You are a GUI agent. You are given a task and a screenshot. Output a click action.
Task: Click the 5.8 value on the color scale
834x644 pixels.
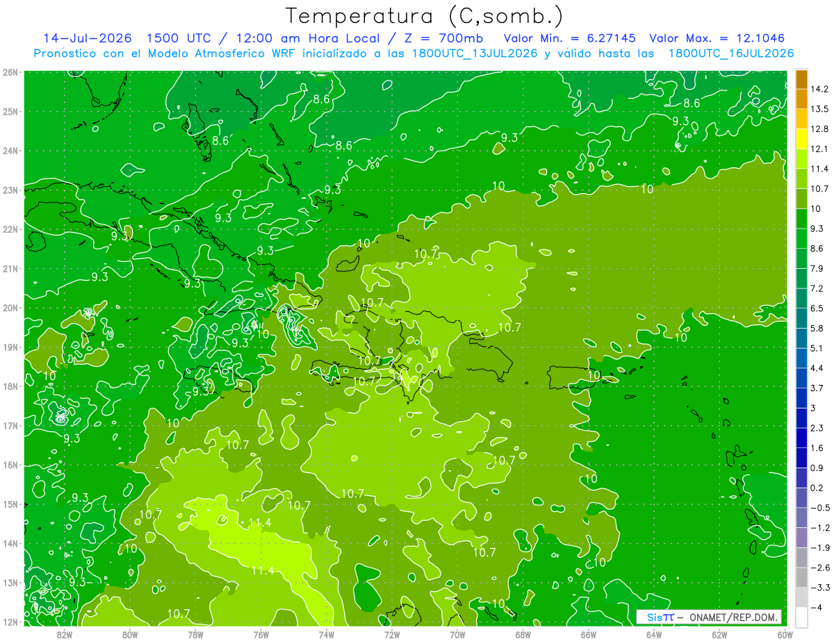(816, 328)
